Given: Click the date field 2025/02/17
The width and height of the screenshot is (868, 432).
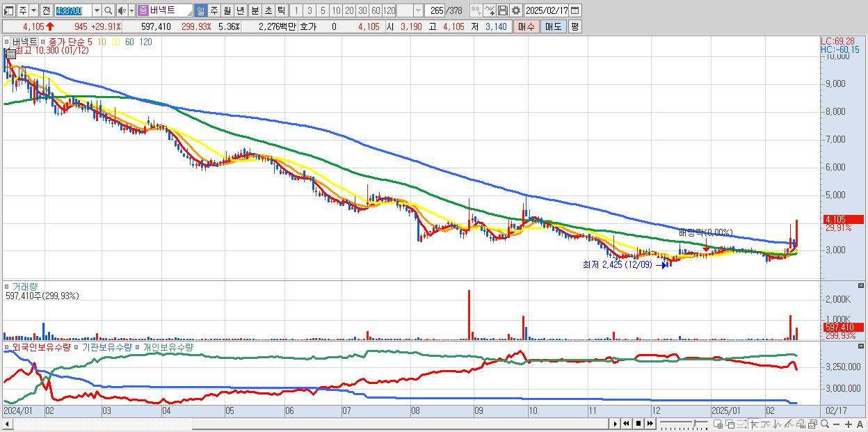Looking at the screenshot, I should point(547,10).
